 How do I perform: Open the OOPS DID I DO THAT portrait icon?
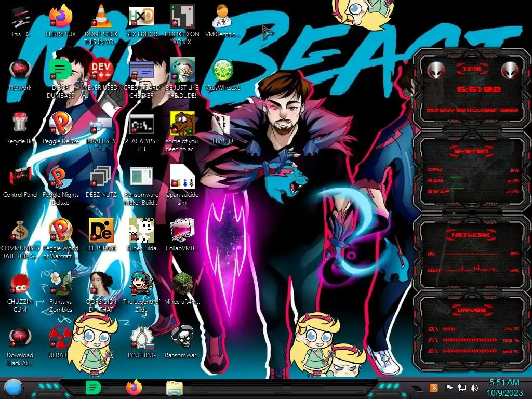click(x=101, y=284)
